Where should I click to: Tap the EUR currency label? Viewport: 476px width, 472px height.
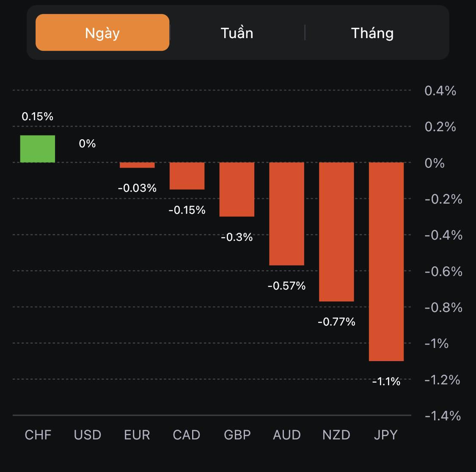[x=137, y=435]
